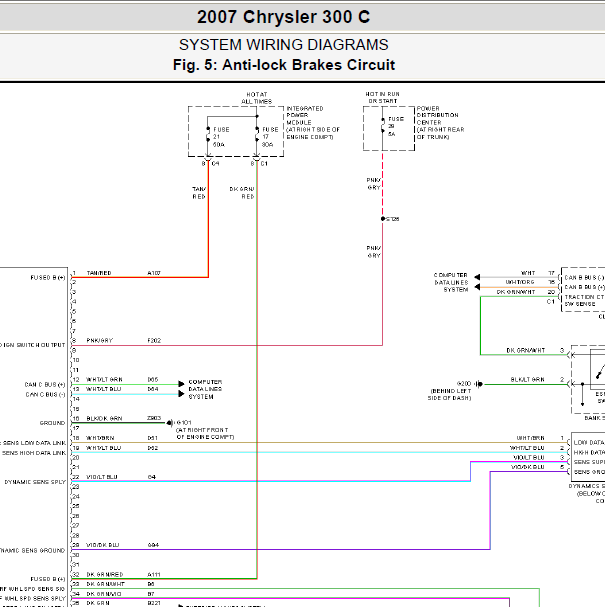Click 'WHT/LT BLU' label at pin 13
Screen dimensions: 605x607
click(104, 389)
